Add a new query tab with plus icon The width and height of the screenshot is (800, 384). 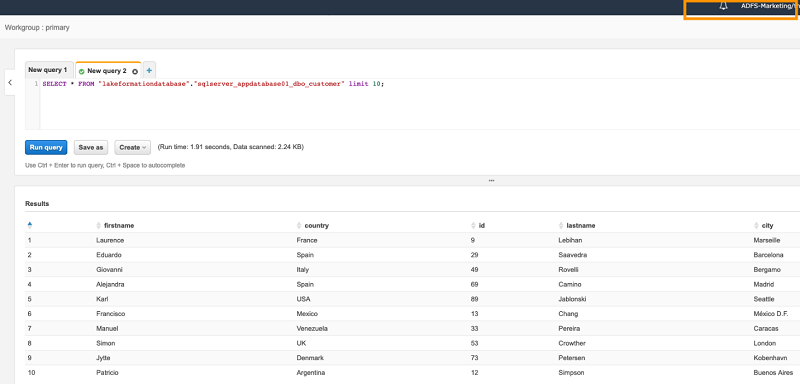[149, 70]
